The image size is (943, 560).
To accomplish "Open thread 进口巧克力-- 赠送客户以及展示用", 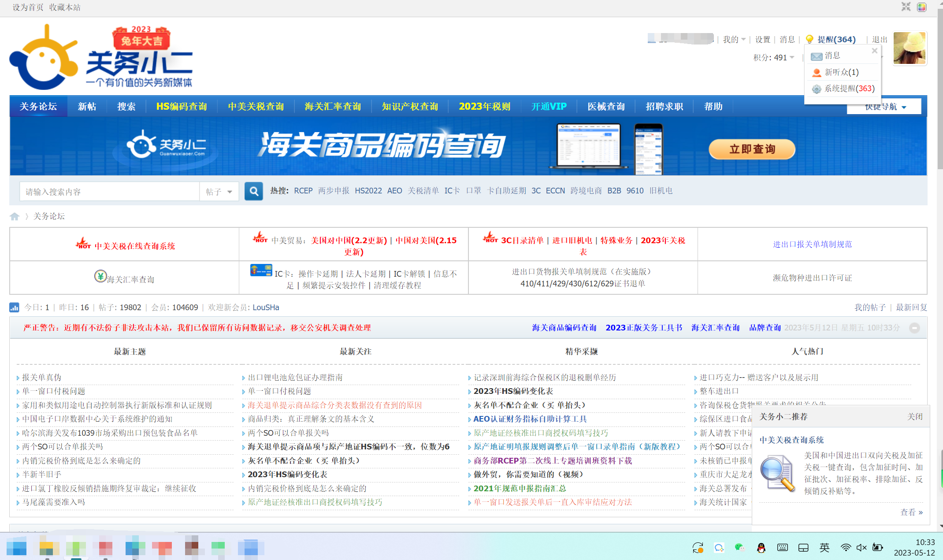I will (x=759, y=378).
